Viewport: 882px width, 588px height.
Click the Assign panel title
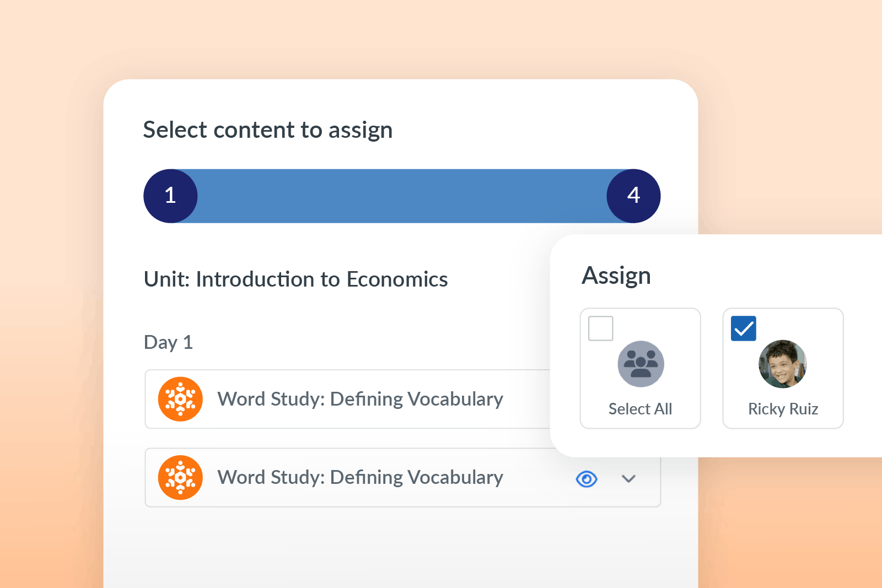[x=616, y=276]
